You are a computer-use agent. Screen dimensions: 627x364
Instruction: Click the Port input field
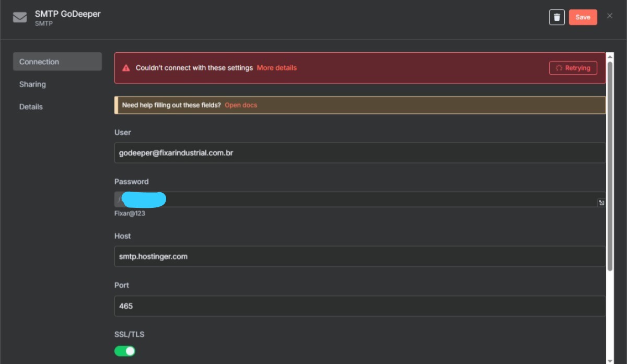click(360, 306)
